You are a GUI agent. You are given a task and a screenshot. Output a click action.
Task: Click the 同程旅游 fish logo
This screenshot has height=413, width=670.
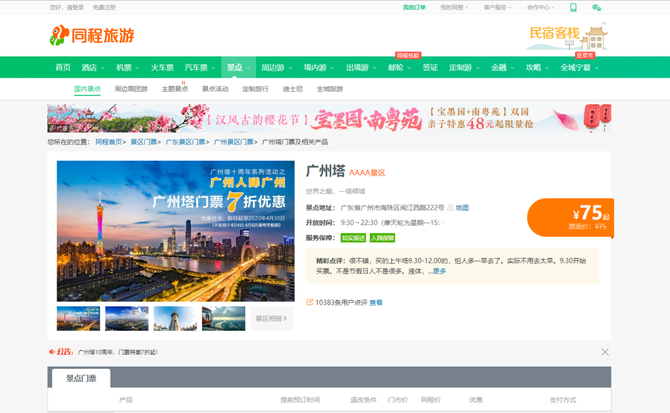tap(92, 35)
